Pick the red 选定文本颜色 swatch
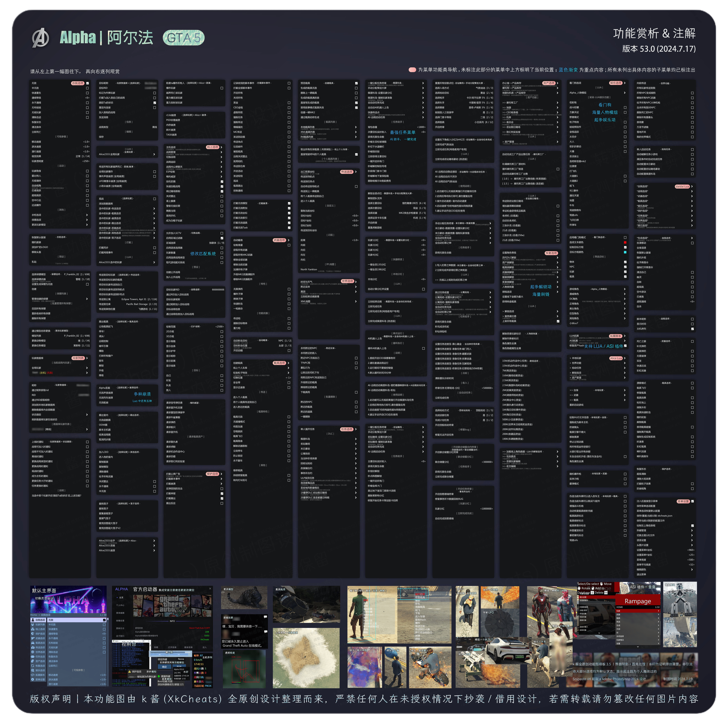 pos(625,242)
